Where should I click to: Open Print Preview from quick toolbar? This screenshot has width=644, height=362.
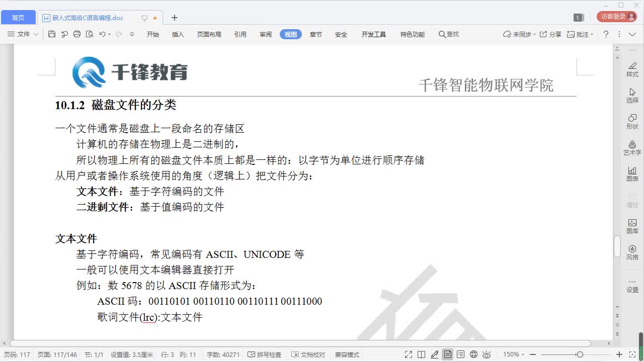point(90,34)
